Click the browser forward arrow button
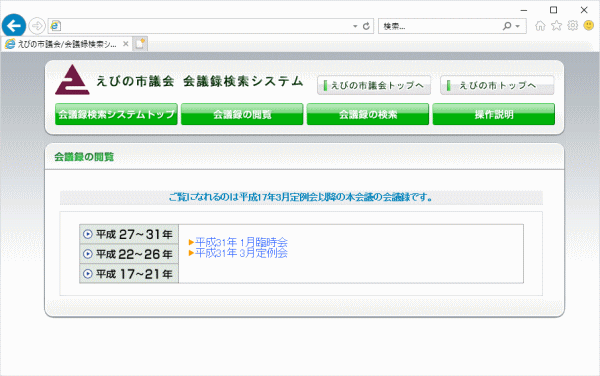Screen dimensions: 600x376 pyautogui.click(x=37, y=26)
